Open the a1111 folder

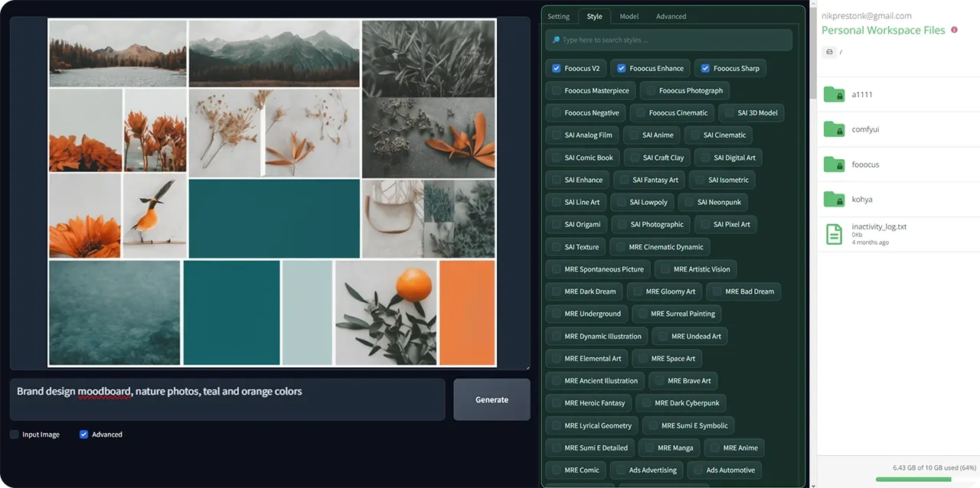(861, 94)
